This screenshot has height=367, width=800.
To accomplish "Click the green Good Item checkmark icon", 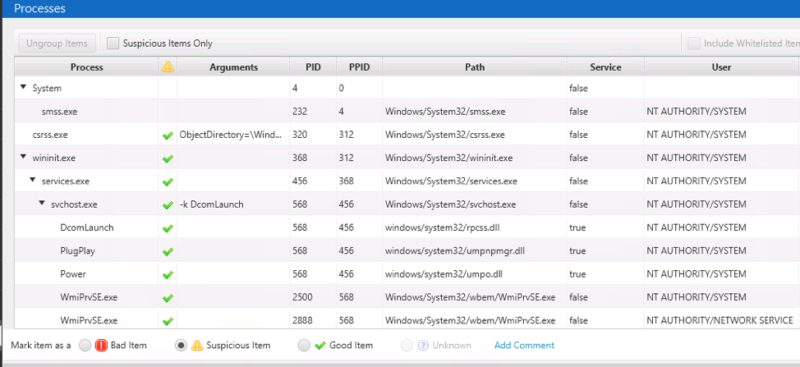I will pos(320,346).
